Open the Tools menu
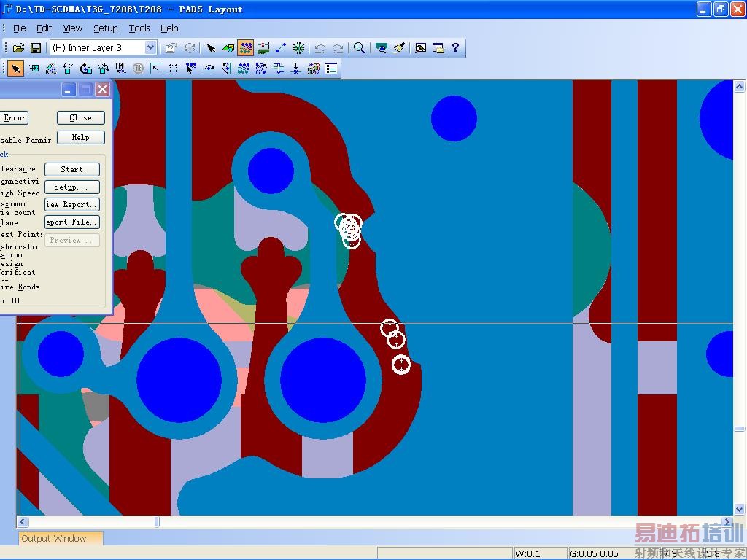 pyautogui.click(x=139, y=28)
